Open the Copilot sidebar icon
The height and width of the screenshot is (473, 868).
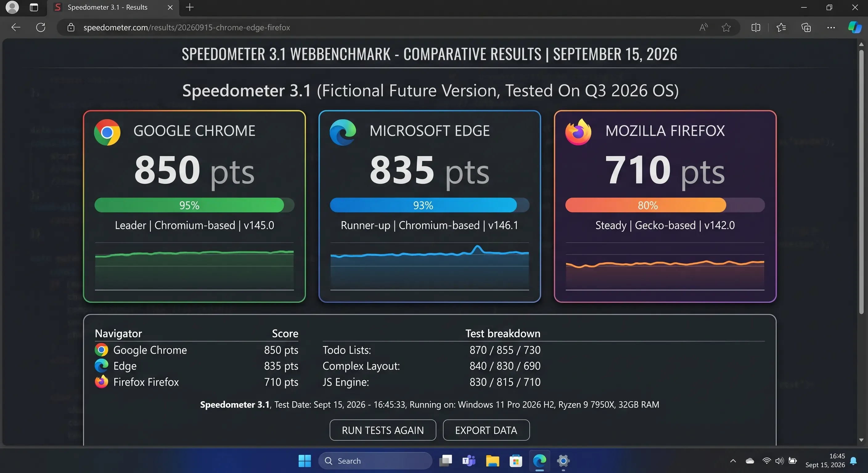[x=854, y=27]
